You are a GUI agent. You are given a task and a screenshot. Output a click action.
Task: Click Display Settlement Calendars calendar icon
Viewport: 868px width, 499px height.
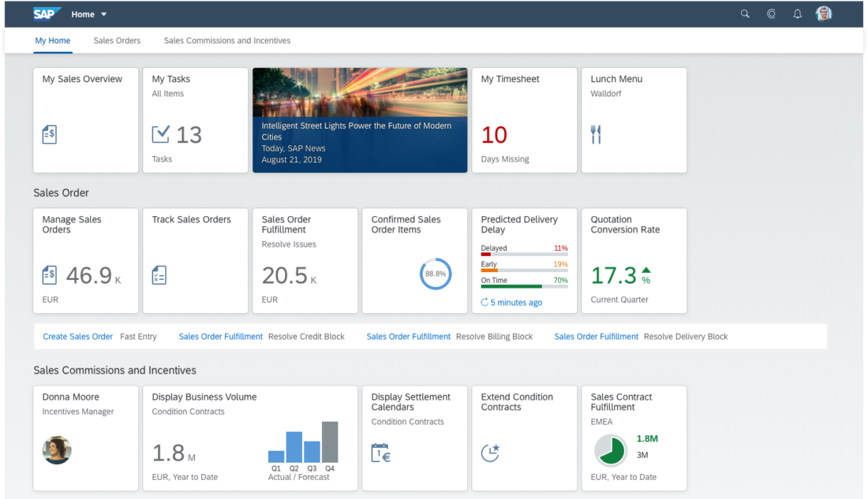381,452
